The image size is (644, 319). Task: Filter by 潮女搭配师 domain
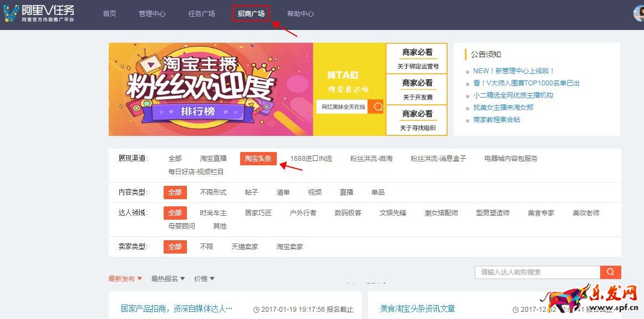pos(441,213)
